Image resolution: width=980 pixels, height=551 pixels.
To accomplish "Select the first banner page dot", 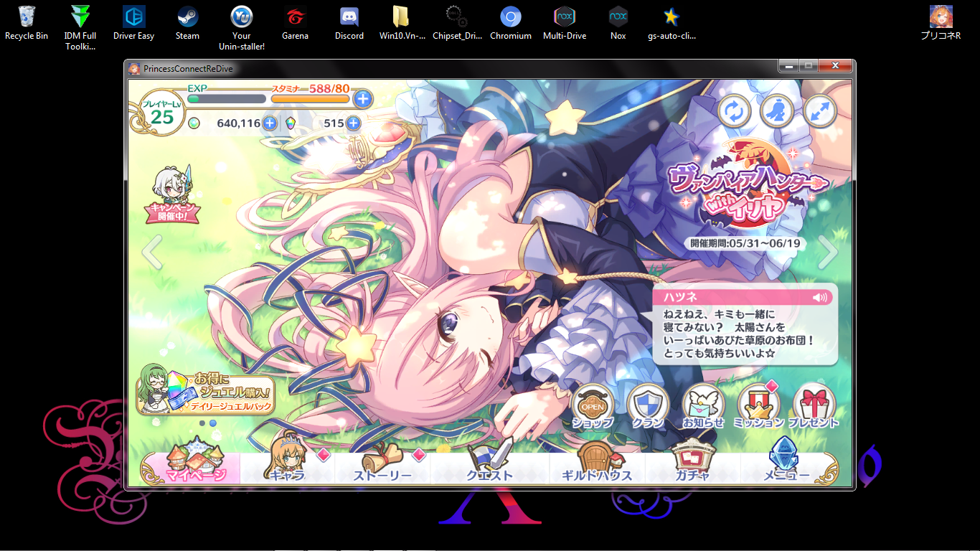I will coord(202,423).
